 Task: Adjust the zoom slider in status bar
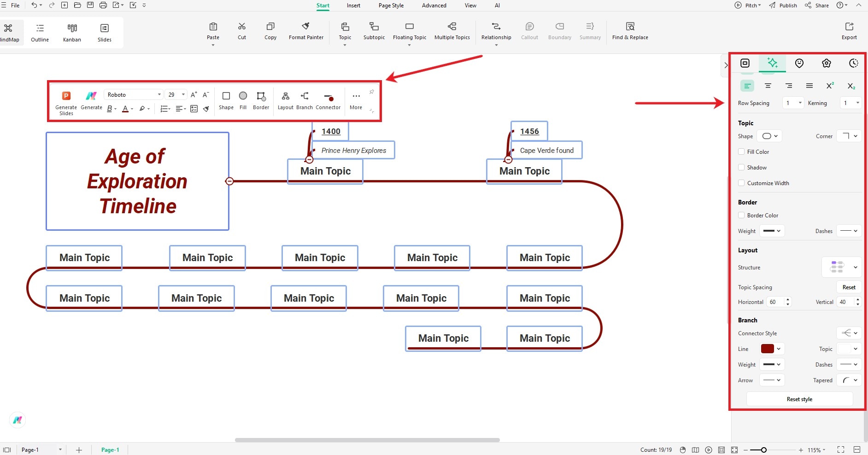coord(763,450)
